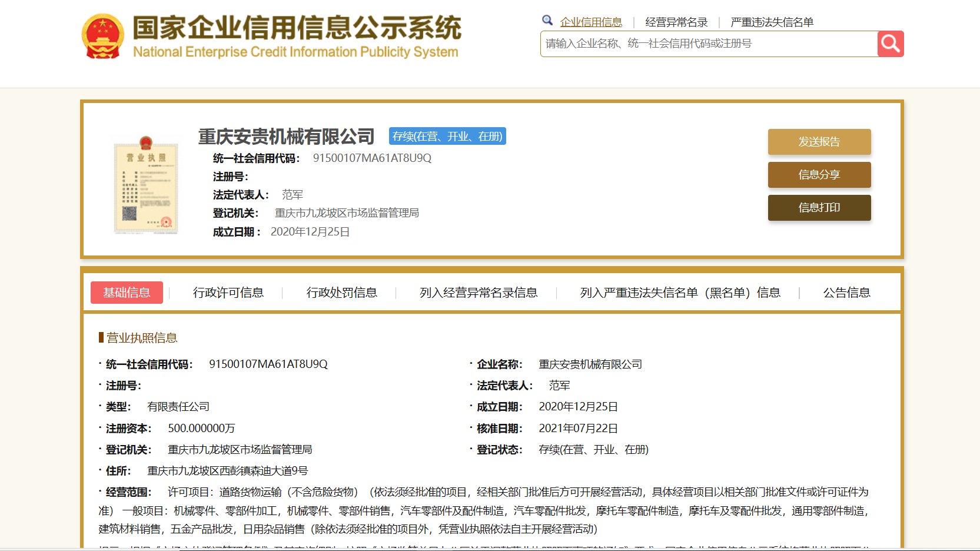Click 重庆市九龙坡区市场监督管理局 in the header card

(x=347, y=213)
